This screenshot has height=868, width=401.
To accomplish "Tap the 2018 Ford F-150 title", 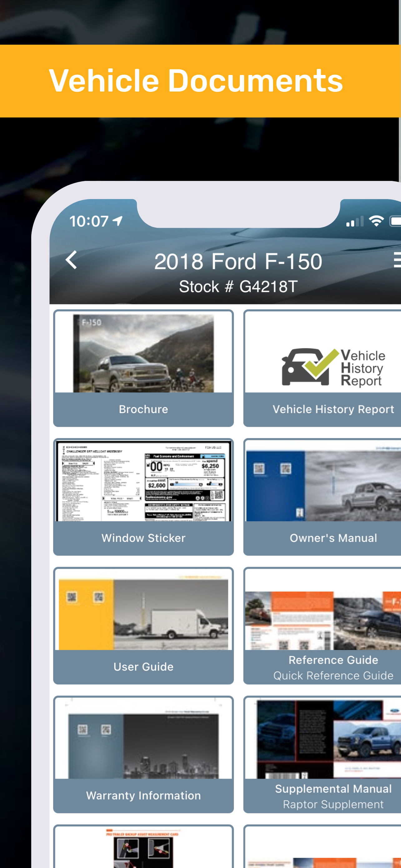I will point(238,262).
